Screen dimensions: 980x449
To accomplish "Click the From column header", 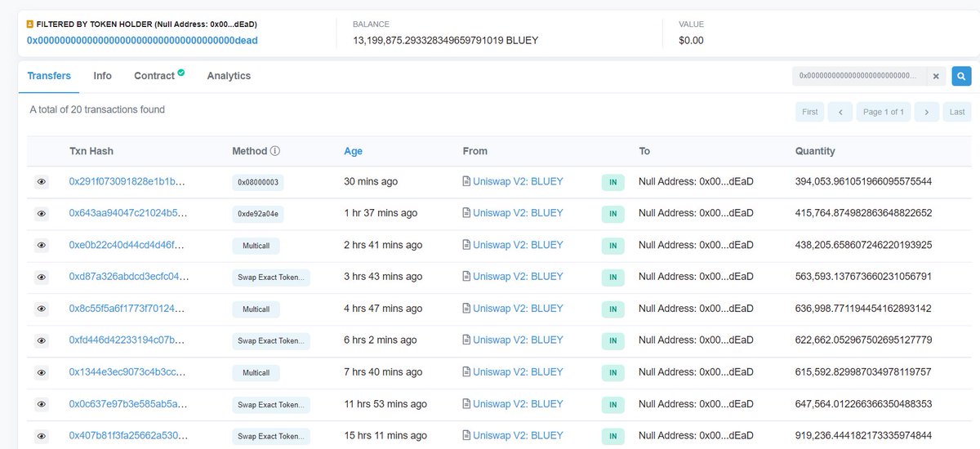I will (x=474, y=151).
